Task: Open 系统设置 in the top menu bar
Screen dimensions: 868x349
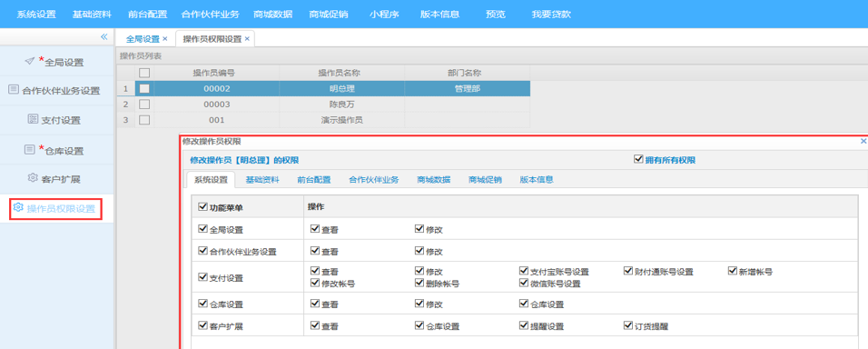Action: point(36,15)
